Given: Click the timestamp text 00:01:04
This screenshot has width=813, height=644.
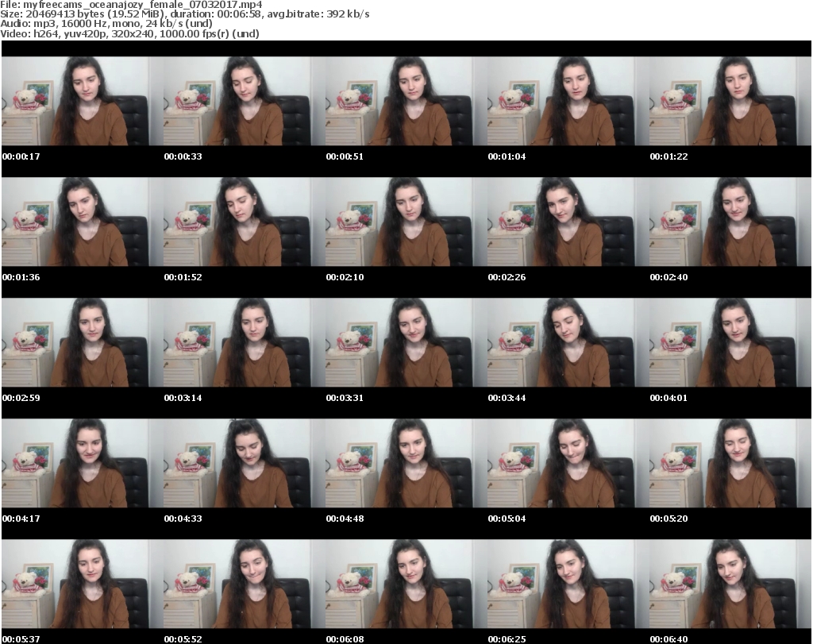Looking at the screenshot, I should click(x=507, y=156).
